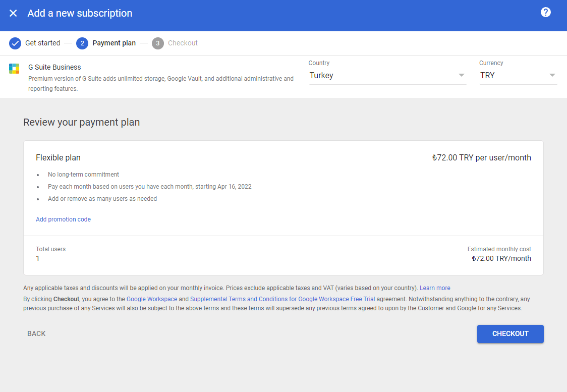Click the Flexible plan heading
567x392 pixels.
[x=58, y=158]
